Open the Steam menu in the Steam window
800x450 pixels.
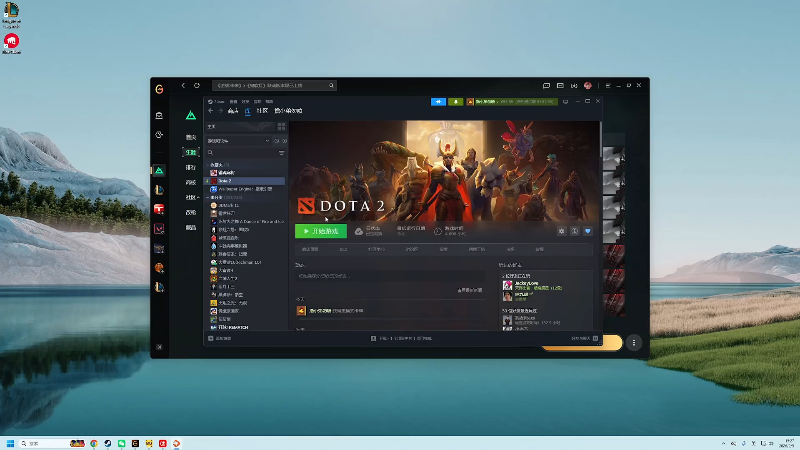point(216,102)
